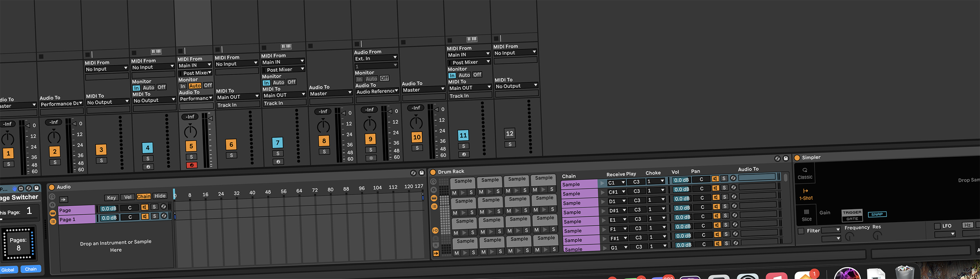Switch to Vel zone editor

[127, 197]
